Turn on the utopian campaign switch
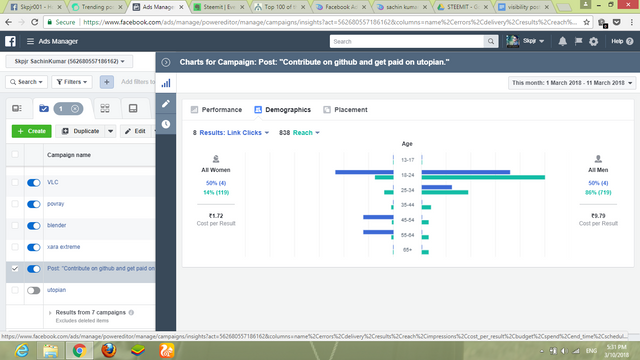This screenshot has height=360, width=640. coord(33,291)
